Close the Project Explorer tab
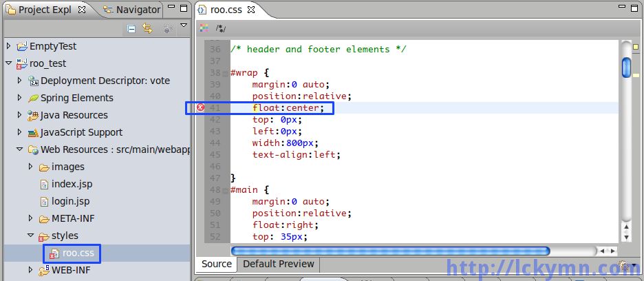 [x=82, y=10]
